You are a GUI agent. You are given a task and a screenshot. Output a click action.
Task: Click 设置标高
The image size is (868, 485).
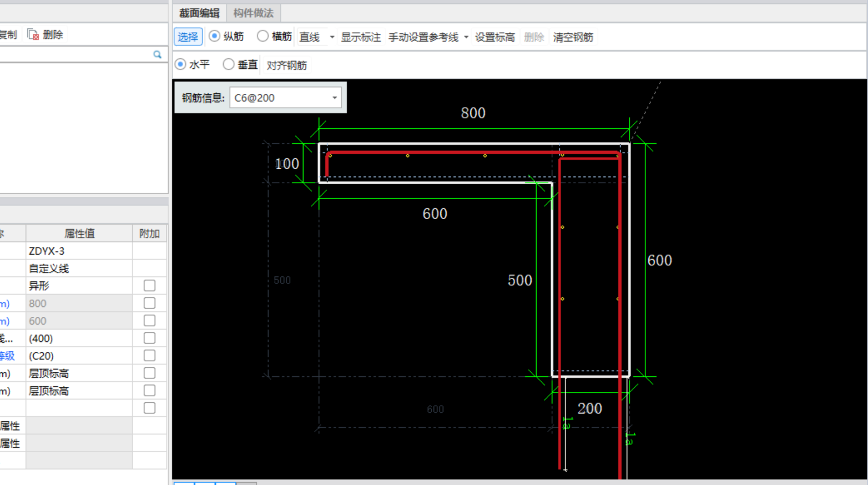pyautogui.click(x=494, y=37)
